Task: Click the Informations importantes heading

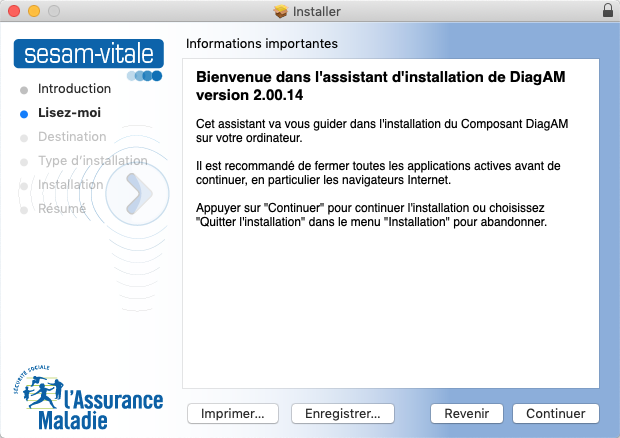Action: (x=262, y=43)
